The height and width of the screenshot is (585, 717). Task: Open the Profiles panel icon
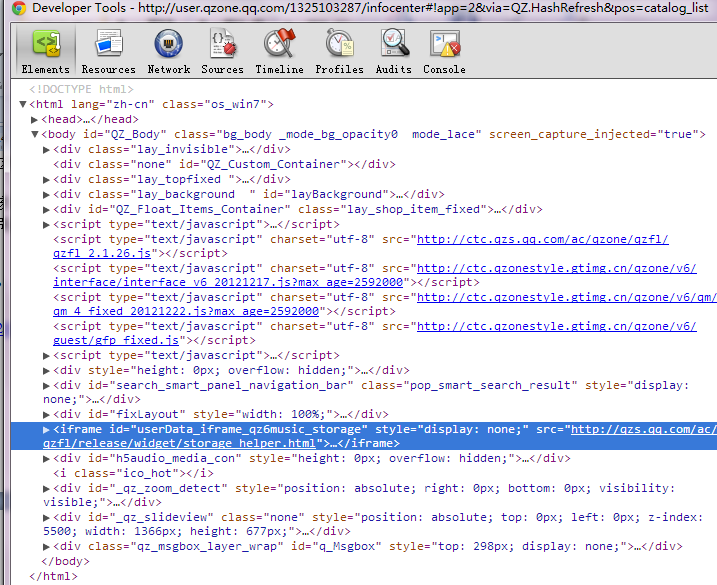339,43
